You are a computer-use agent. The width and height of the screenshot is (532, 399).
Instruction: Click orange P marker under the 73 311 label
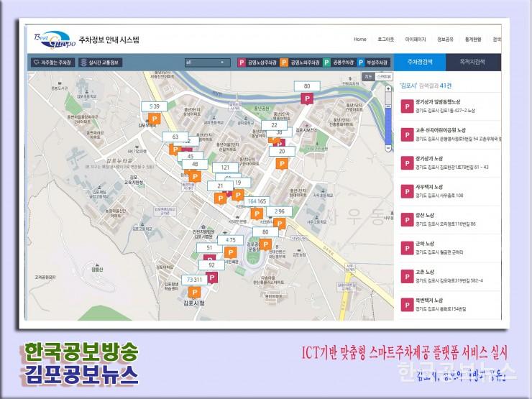click(x=194, y=292)
